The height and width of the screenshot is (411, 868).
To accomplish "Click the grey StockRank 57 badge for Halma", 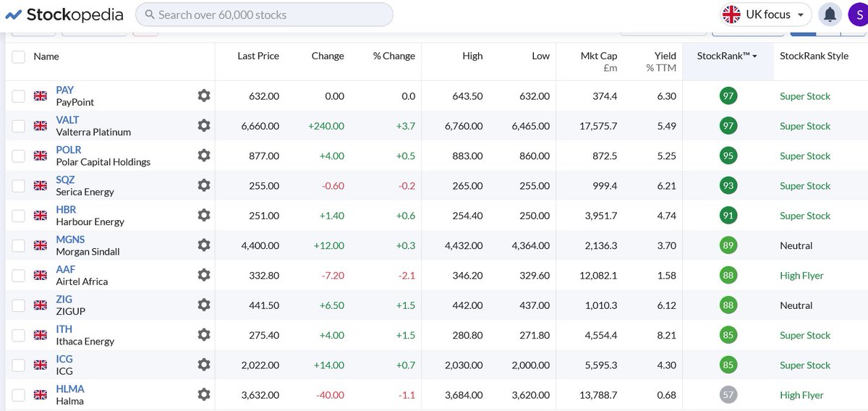I will coord(728,394).
